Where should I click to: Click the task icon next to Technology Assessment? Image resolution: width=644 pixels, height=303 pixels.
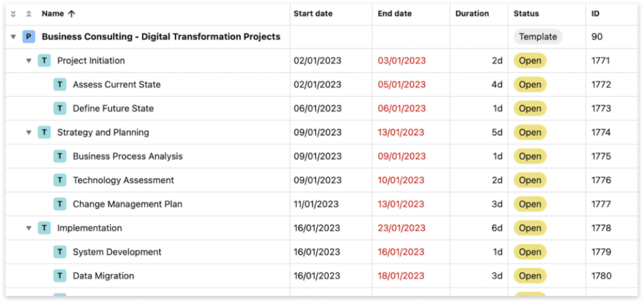pos(60,180)
